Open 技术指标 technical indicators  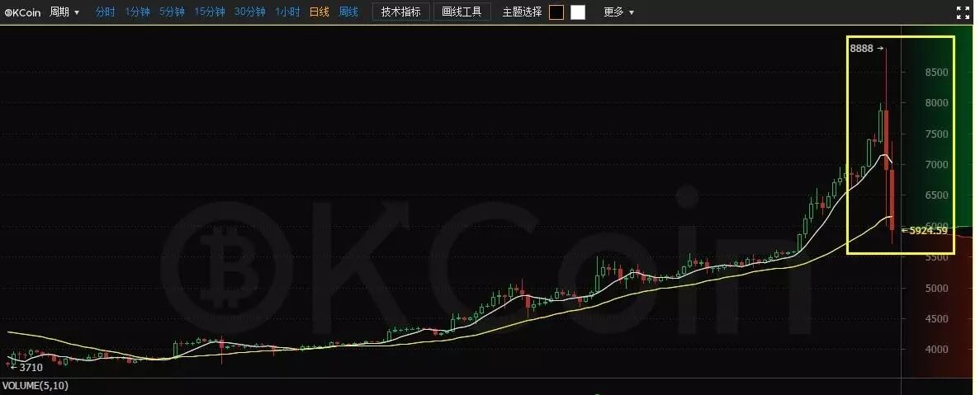pyautogui.click(x=400, y=12)
